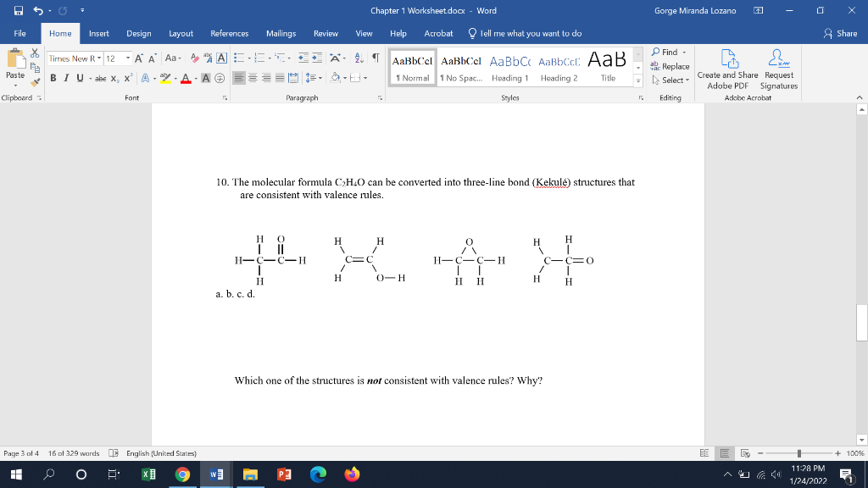
Task: Toggle italic formatting
Action: click(x=65, y=78)
